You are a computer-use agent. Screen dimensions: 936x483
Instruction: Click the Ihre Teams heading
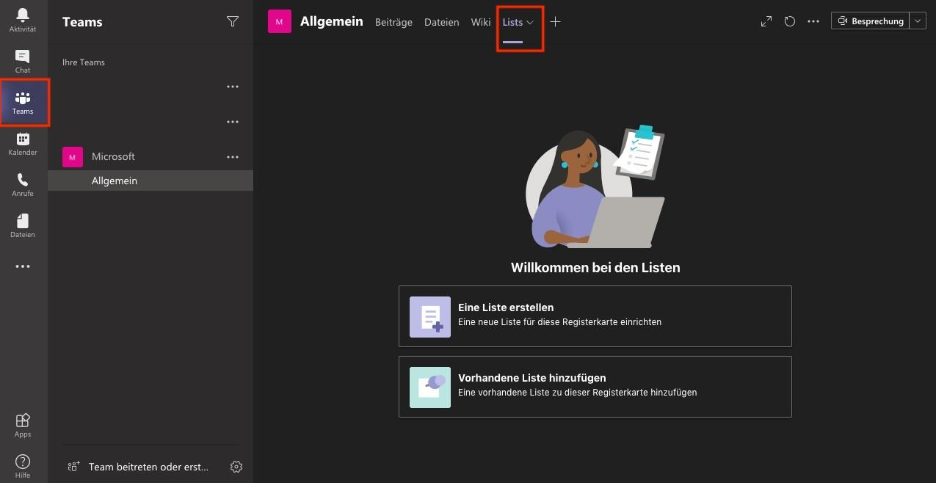[x=84, y=62]
